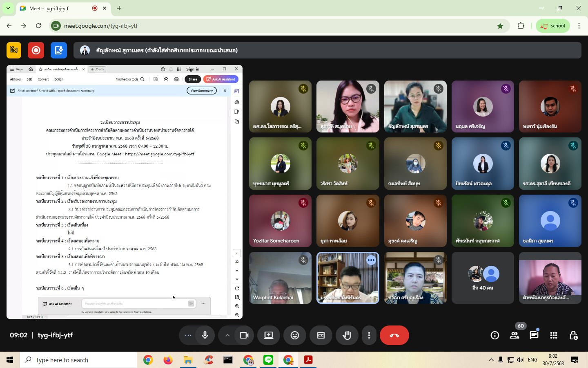Click the School profile button

coord(552,26)
